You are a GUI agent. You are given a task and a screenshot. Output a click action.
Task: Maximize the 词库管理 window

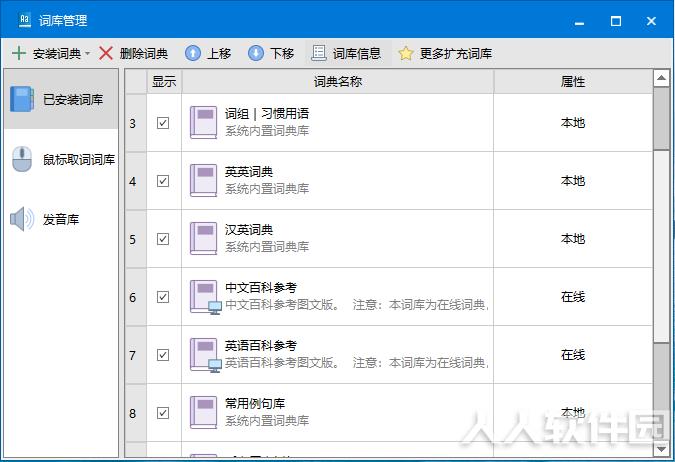coord(616,21)
